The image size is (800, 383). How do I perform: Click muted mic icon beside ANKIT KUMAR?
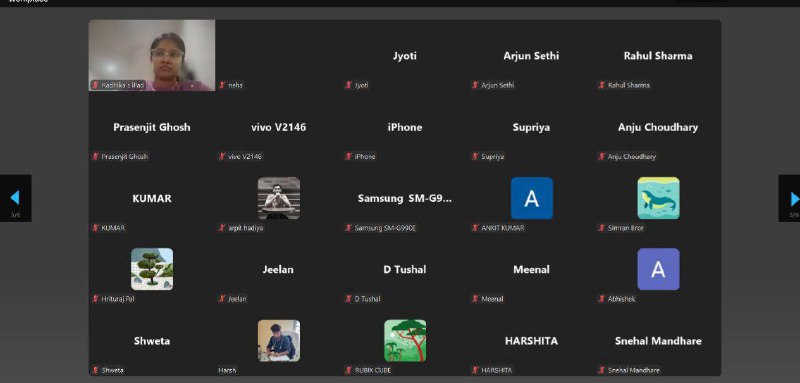475,228
